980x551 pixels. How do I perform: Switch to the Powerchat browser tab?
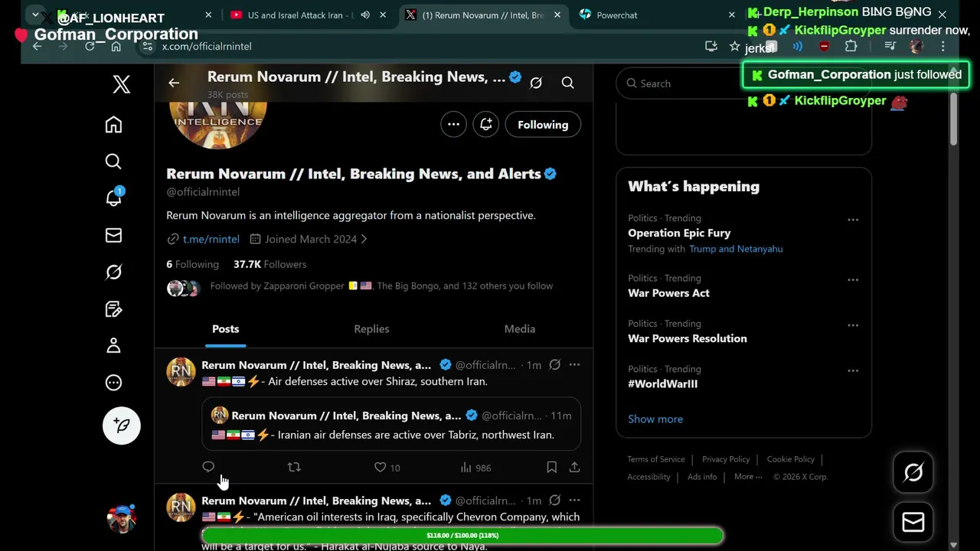(x=616, y=15)
